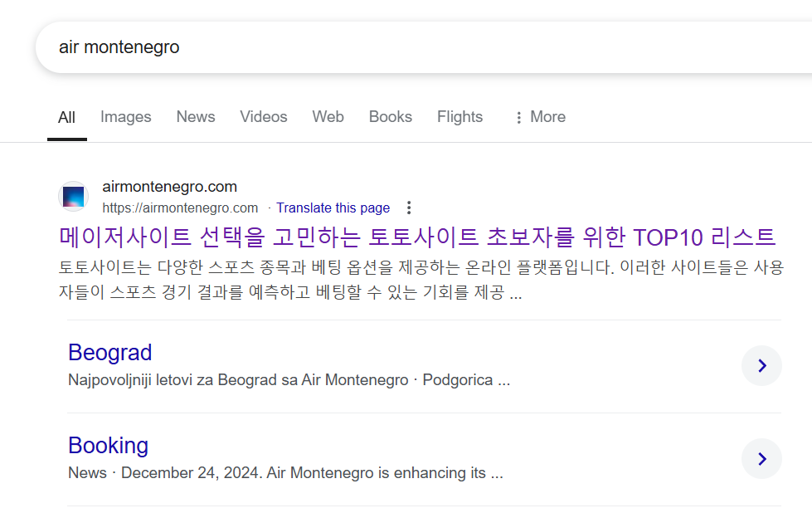
Task: Expand the More search filters menu
Action: (x=540, y=117)
